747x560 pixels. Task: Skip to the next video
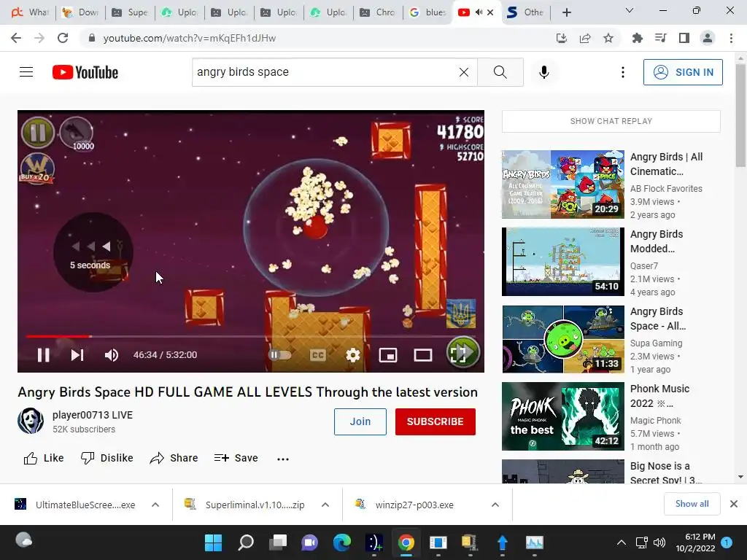pos(77,355)
